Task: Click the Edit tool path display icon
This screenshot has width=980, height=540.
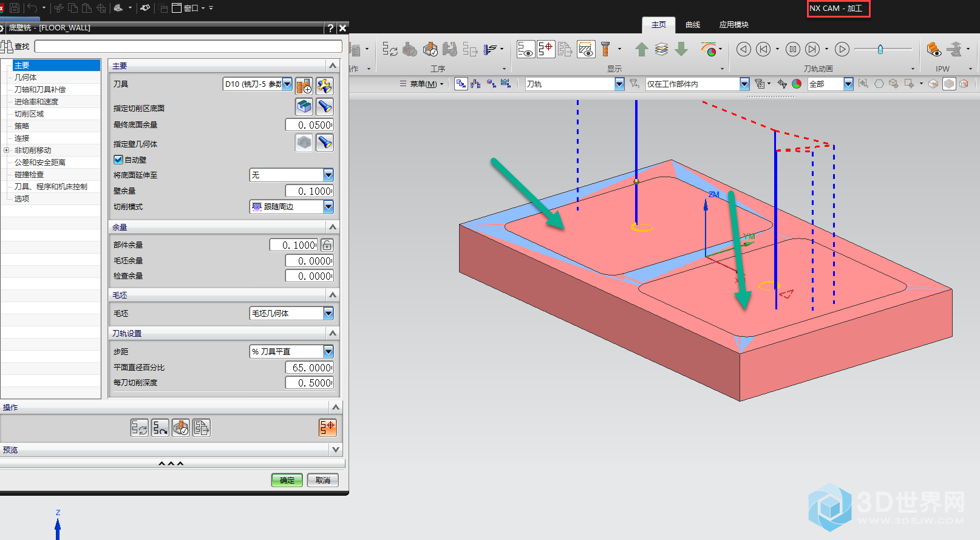Action: (546, 49)
